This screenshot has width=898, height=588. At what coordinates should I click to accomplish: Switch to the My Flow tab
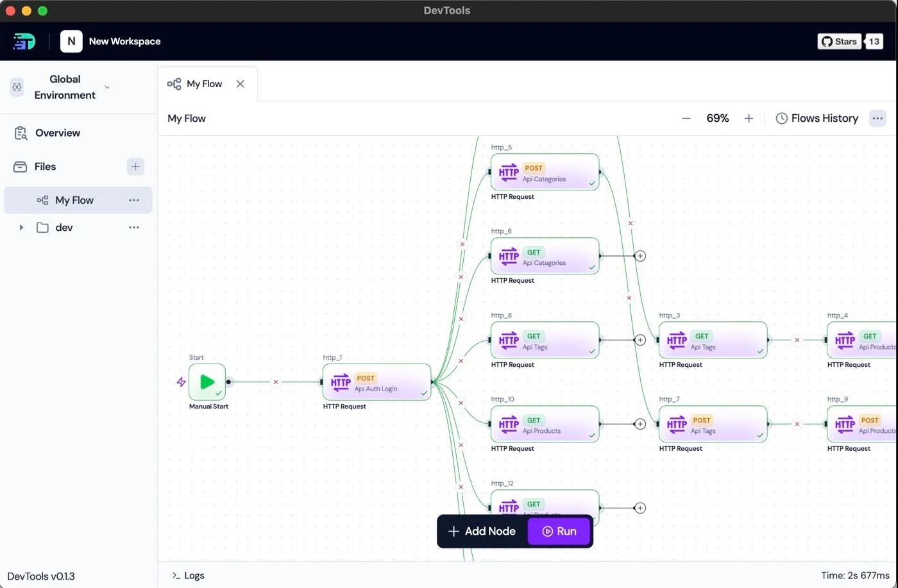pyautogui.click(x=204, y=83)
